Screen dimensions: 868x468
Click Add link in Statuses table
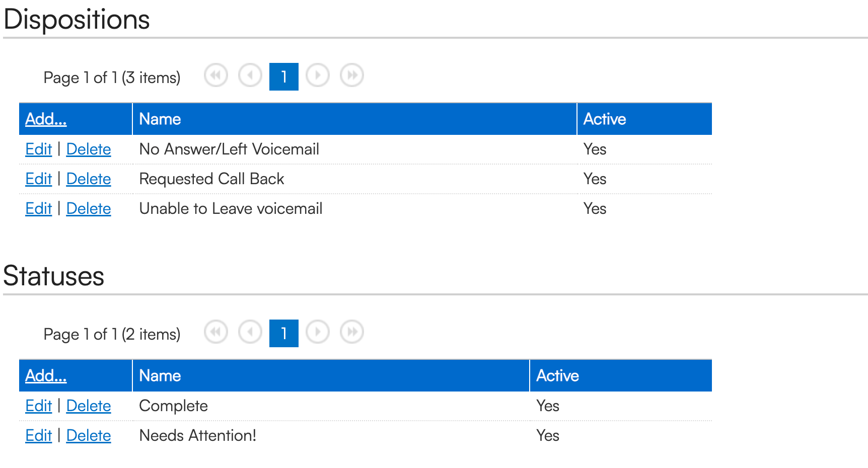(x=46, y=376)
